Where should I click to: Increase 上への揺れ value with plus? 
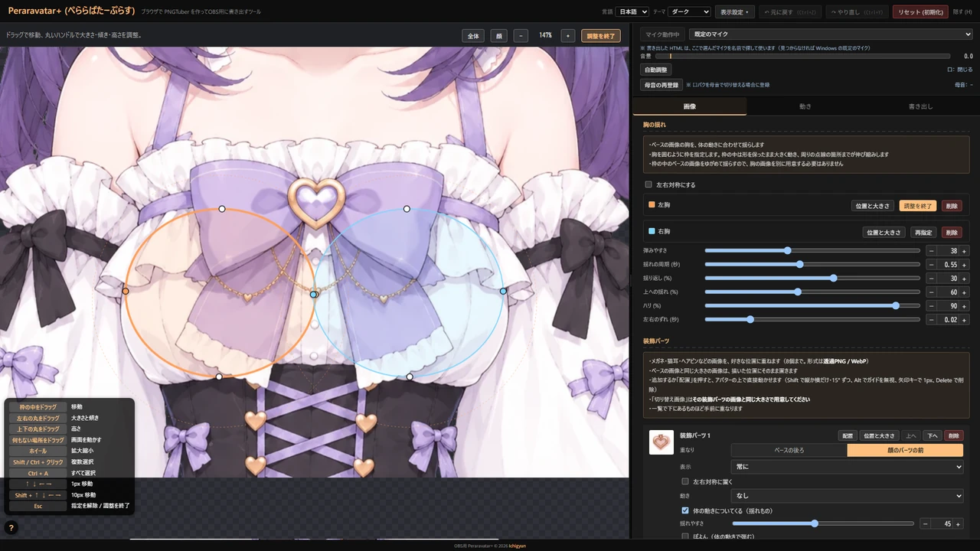(x=964, y=292)
